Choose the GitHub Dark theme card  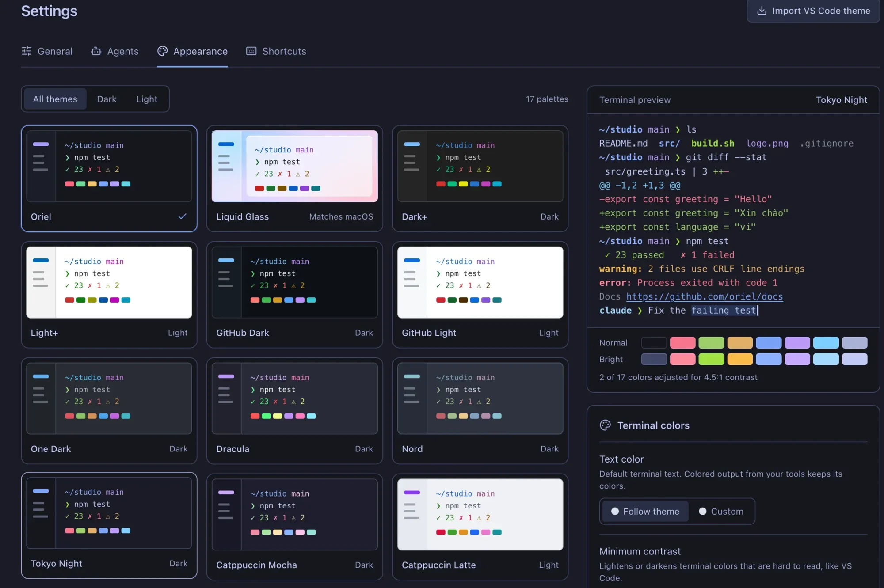294,295
